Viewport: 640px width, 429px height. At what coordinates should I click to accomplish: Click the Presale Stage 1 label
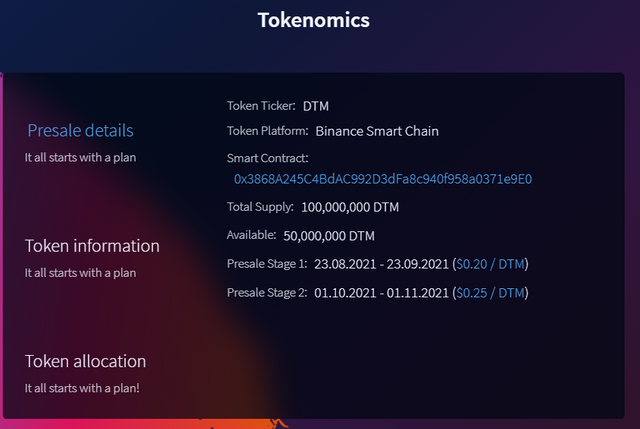coord(267,264)
